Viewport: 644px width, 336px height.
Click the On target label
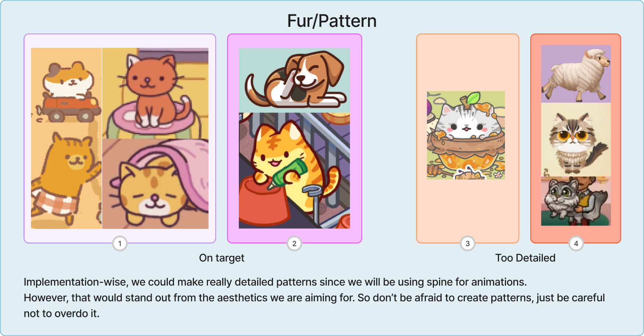(x=222, y=258)
